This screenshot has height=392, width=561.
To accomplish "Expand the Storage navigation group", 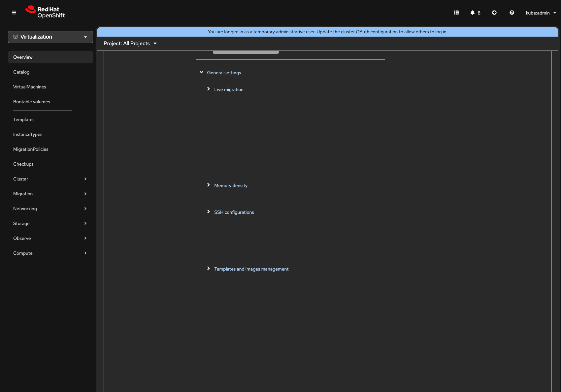I will (50, 223).
